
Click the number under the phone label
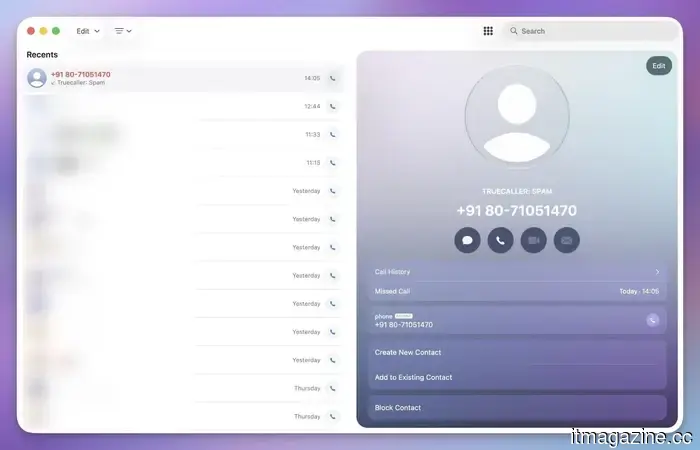(404, 325)
